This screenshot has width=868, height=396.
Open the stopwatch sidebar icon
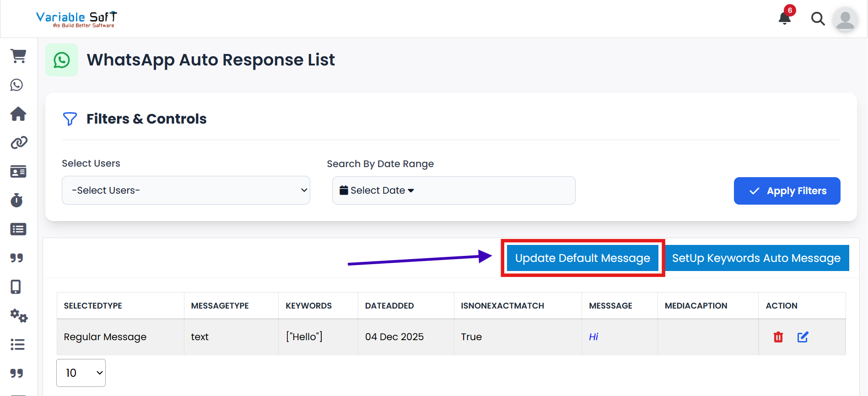coord(17,201)
